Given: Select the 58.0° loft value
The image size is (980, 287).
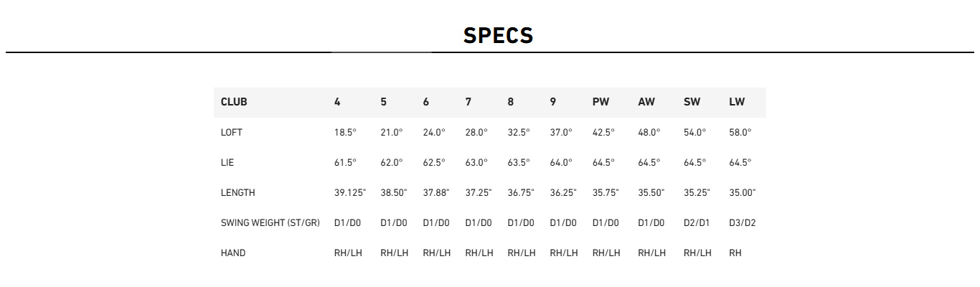Looking at the screenshot, I should [740, 133].
